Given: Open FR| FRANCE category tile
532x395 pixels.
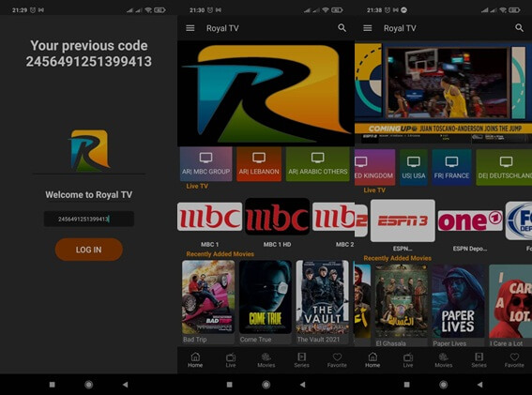Looking at the screenshot, I should click(451, 167).
